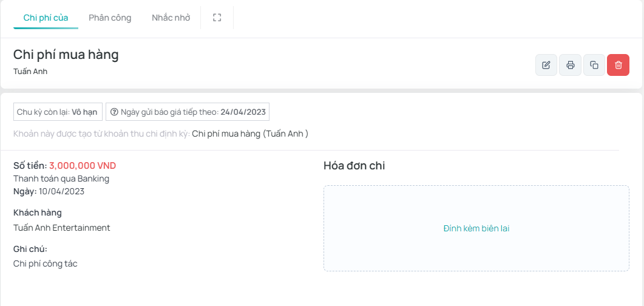Open the edit expense pencil icon
This screenshot has width=644, height=306.
point(546,65)
